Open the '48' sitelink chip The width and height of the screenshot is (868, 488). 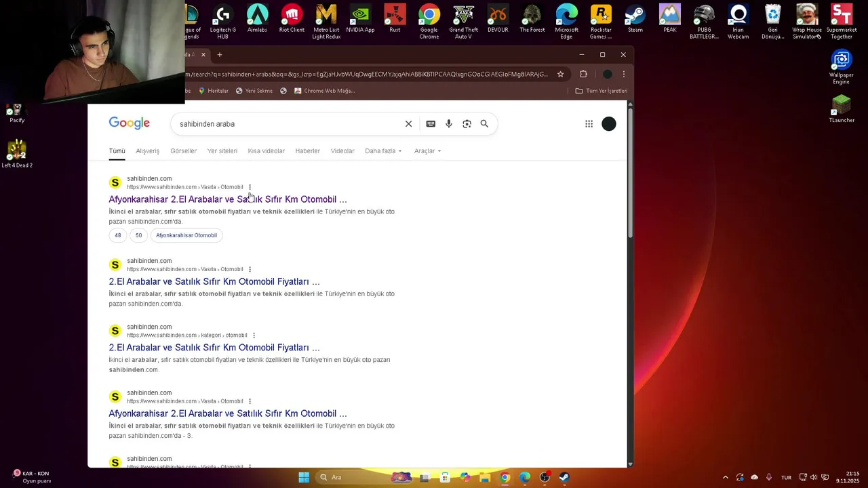(x=118, y=235)
